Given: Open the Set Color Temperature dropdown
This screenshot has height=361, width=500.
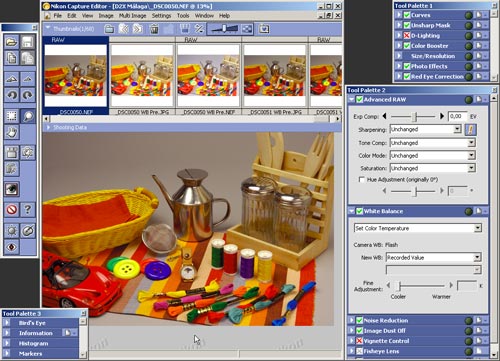Looking at the screenshot, I should 418,228.
